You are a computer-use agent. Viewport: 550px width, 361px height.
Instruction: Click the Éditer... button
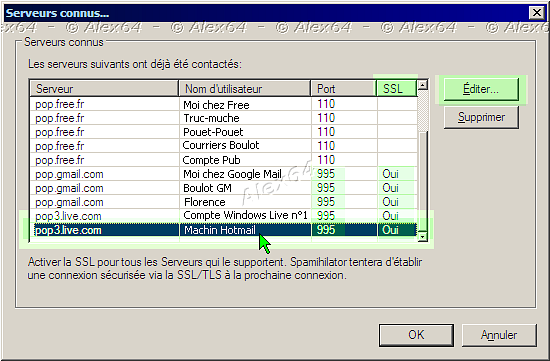[x=481, y=89]
